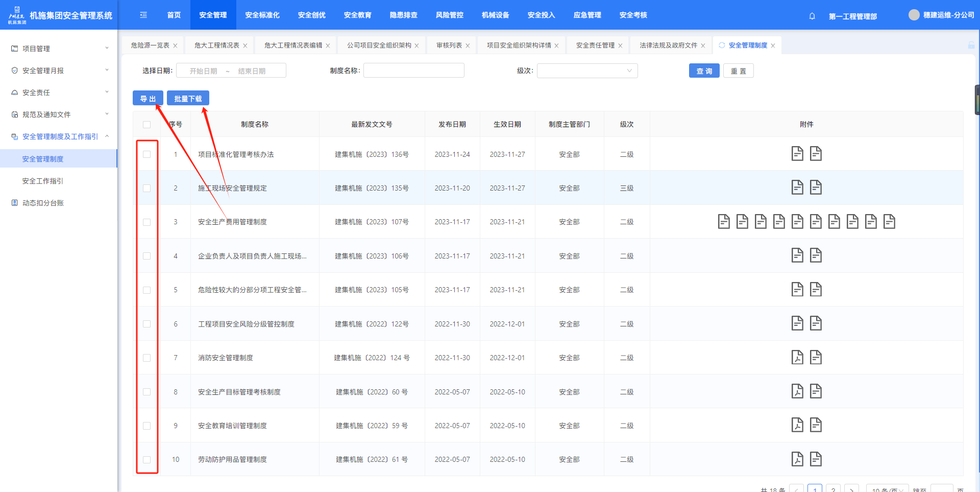Screen dimensions: 980x492
Task: Click the lock icon at tab bar right
Action: tap(971, 45)
